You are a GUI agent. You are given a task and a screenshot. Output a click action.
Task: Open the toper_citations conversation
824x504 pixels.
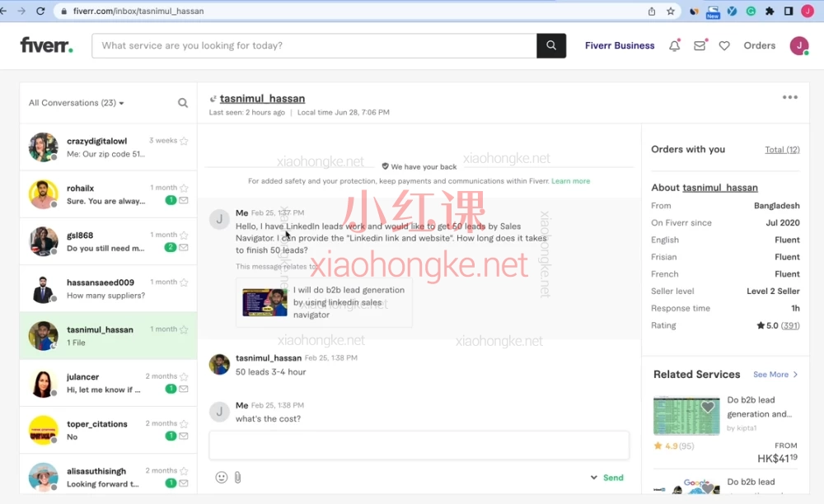[108, 430]
